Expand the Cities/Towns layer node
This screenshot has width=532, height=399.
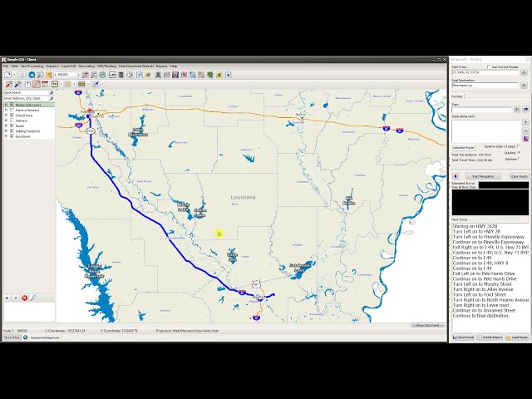(6, 116)
